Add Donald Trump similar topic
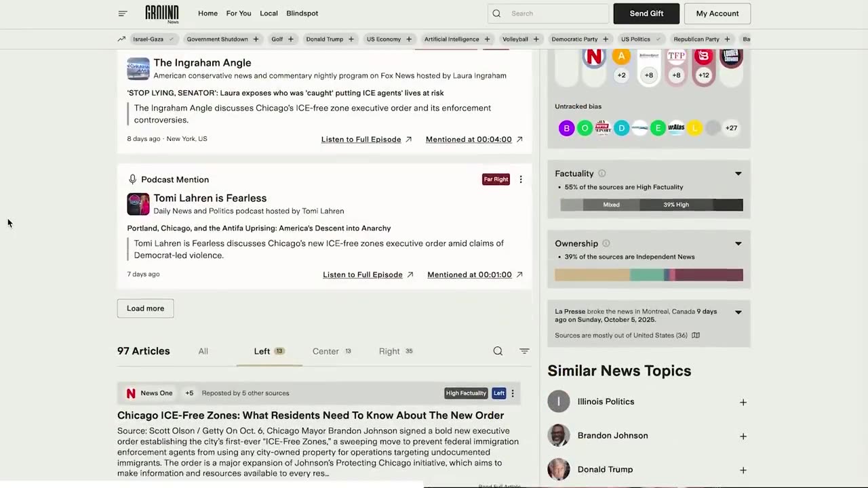Screen dimensions: 868x488 [743, 470]
